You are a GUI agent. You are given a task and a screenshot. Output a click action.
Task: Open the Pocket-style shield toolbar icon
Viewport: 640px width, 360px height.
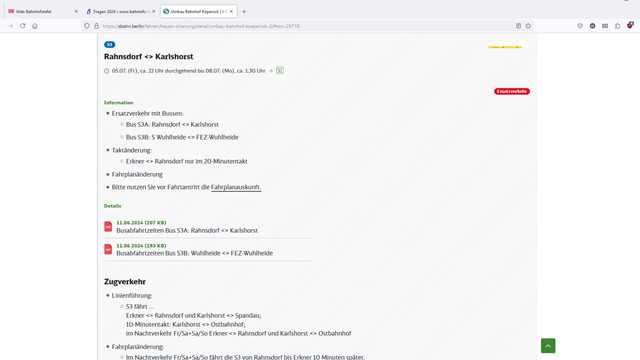(x=580, y=26)
